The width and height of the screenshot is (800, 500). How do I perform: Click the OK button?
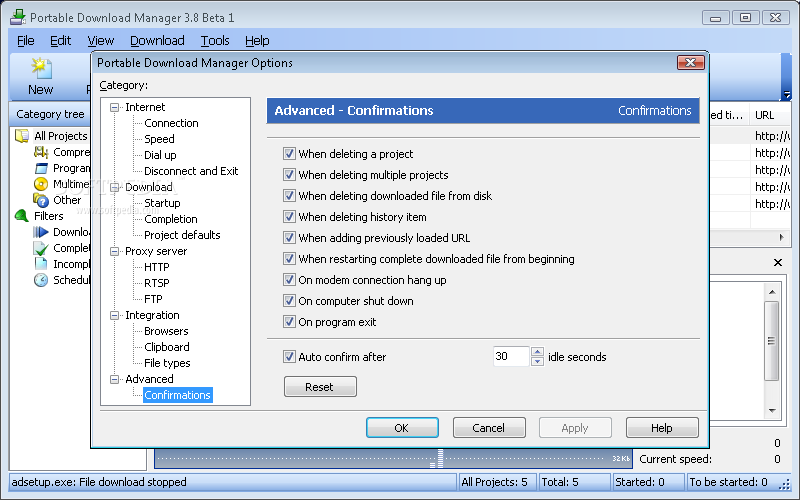tap(402, 428)
